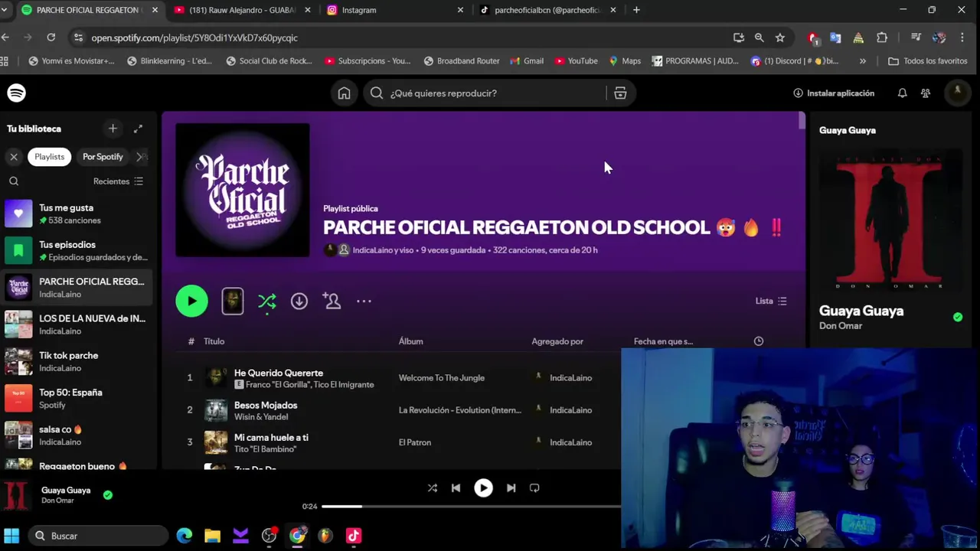Open IndicaLaino y viso owner link
The image size is (980, 551).
(x=383, y=250)
